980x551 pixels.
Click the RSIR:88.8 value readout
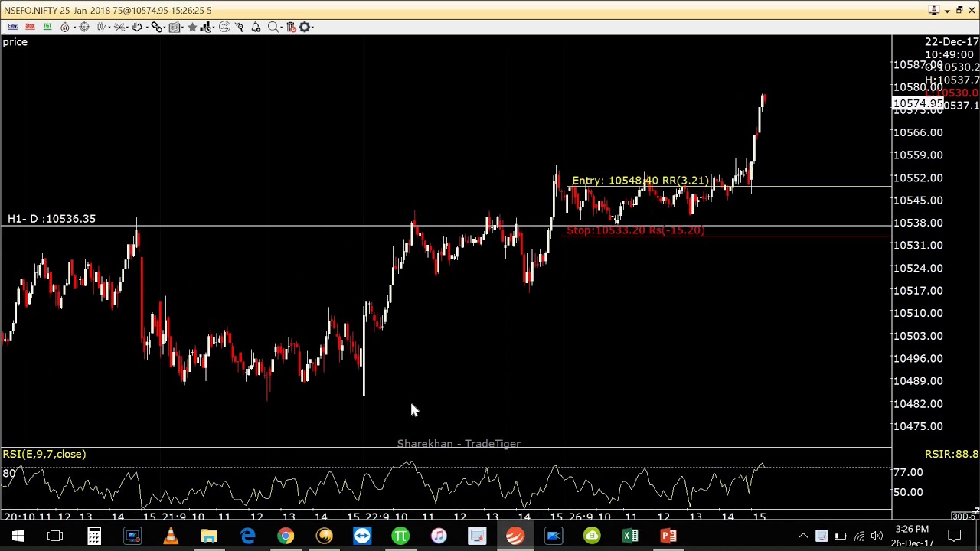click(x=952, y=454)
